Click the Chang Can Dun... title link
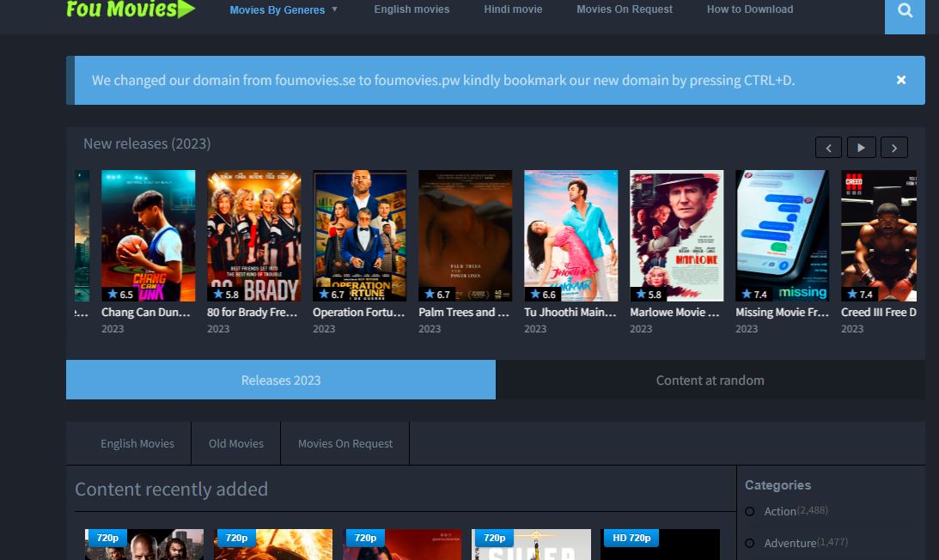The height and width of the screenshot is (560, 939). (145, 312)
